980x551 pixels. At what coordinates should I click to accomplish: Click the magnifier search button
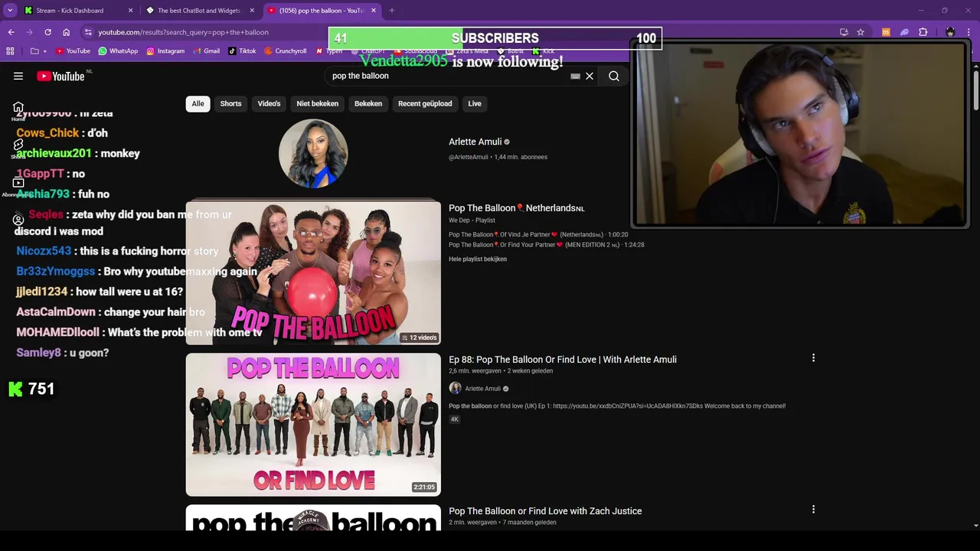click(614, 76)
